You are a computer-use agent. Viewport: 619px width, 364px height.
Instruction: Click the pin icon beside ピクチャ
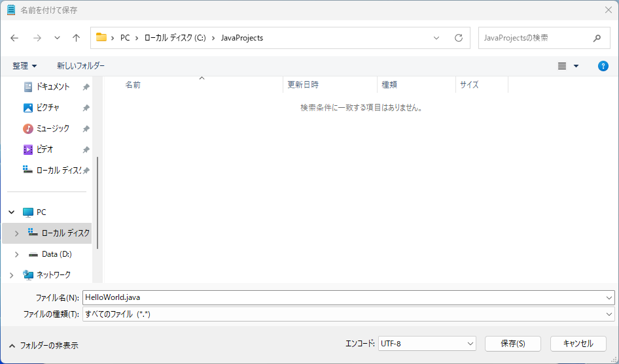[x=86, y=108]
